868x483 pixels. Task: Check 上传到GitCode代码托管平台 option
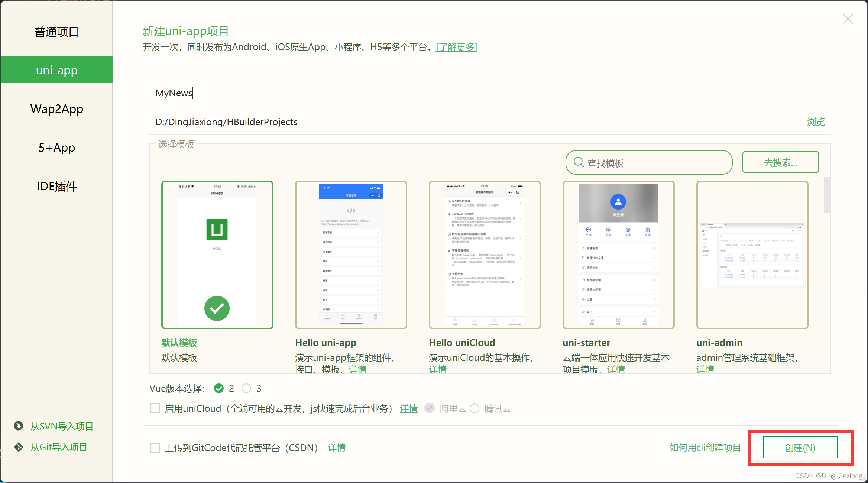(x=155, y=448)
